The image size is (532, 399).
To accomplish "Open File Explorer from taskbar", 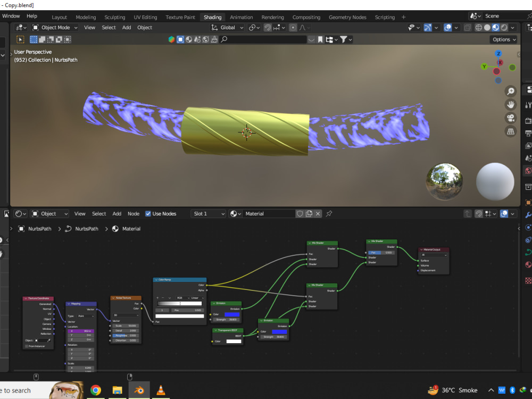I will [118, 390].
